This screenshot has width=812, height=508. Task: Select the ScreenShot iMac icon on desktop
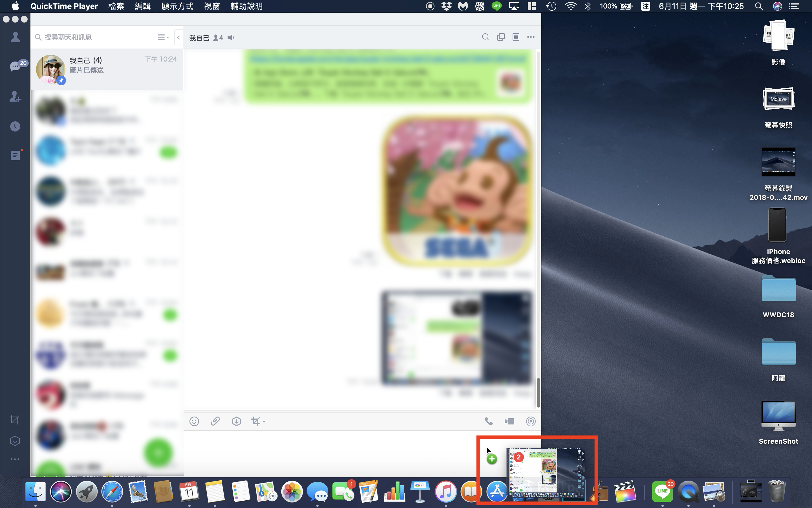(x=778, y=423)
